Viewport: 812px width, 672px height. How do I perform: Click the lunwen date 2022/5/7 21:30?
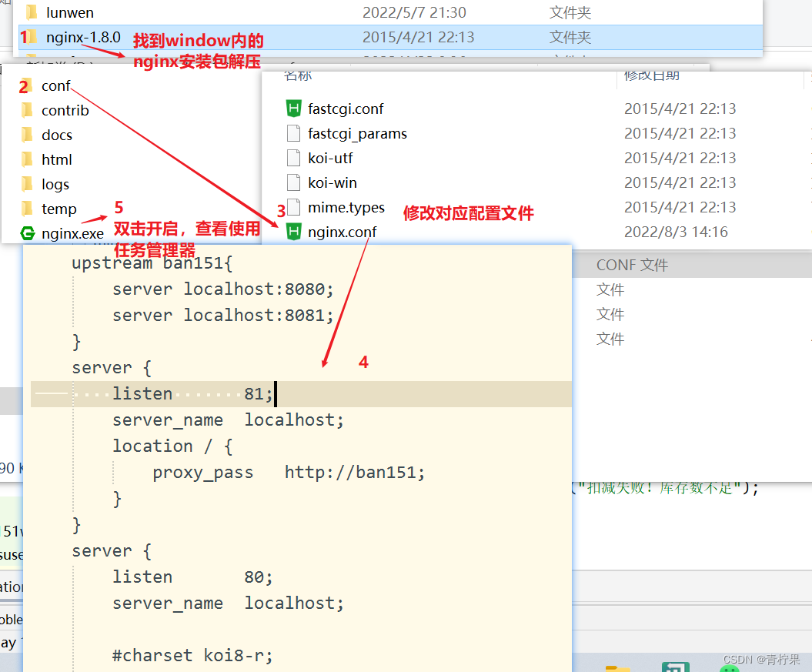[414, 12]
